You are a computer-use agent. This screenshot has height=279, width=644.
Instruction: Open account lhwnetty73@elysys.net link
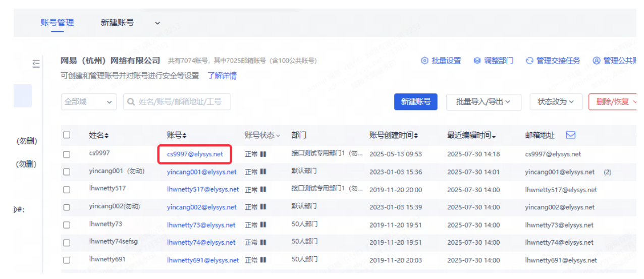(201, 225)
